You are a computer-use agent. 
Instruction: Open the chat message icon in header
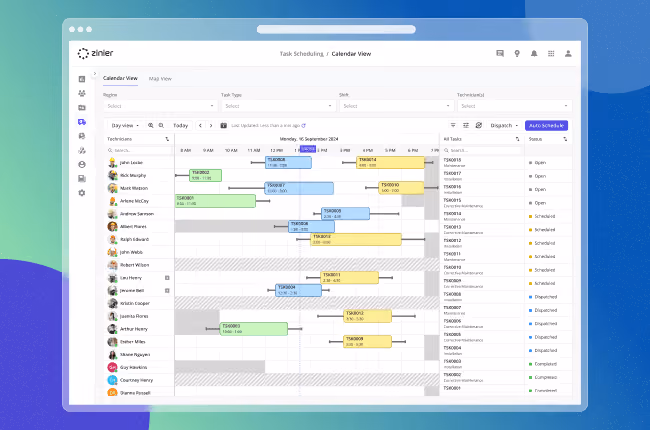click(500, 53)
